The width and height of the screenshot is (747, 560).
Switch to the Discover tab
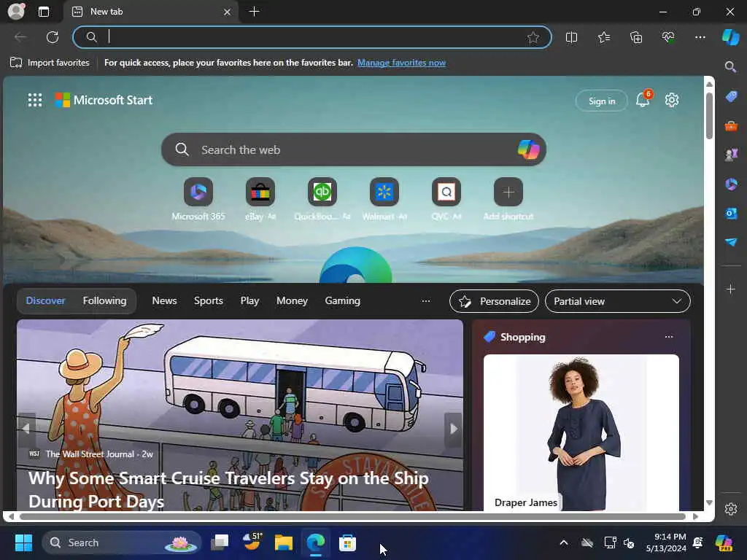(x=45, y=301)
